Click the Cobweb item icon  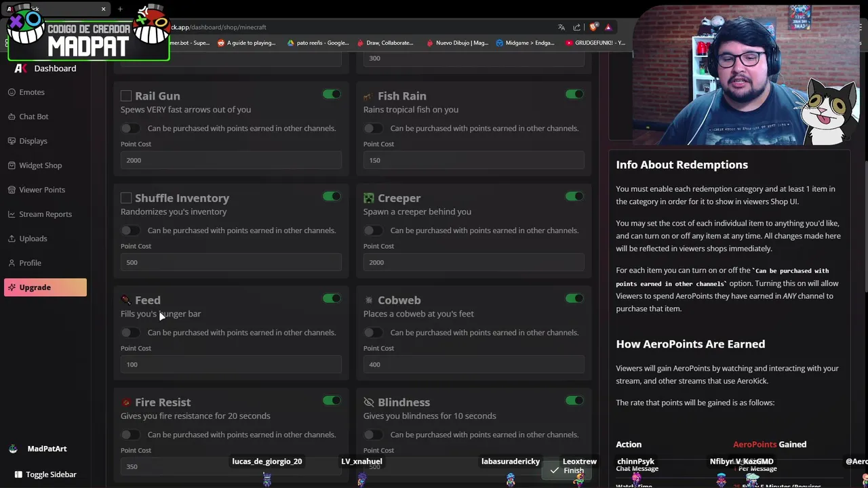tap(369, 300)
